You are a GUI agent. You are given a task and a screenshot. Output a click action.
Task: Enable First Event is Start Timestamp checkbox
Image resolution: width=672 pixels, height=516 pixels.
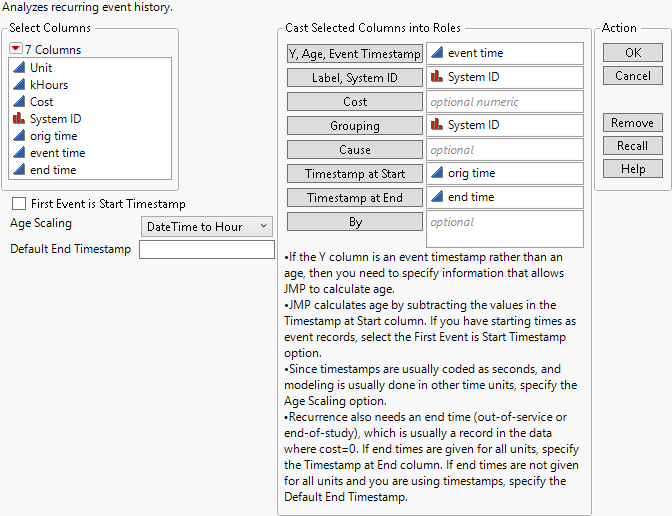click(x=19, y=204)
